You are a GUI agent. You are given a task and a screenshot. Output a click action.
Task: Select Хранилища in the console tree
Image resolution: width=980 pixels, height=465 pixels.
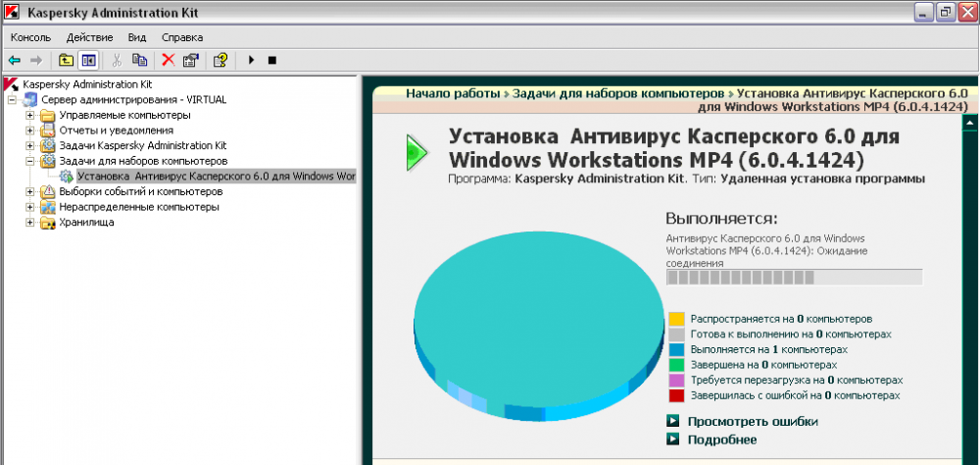(x=86, y=222)
